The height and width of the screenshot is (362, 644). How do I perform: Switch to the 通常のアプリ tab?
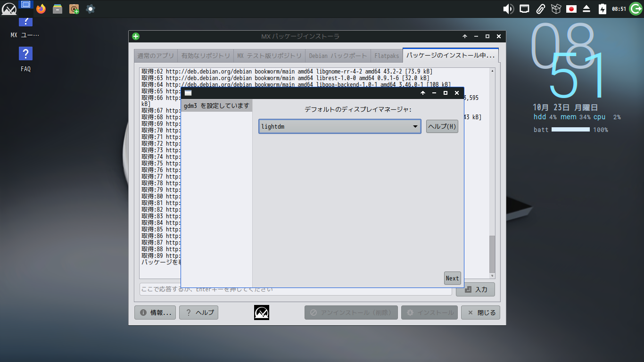[x=156, y=56]
